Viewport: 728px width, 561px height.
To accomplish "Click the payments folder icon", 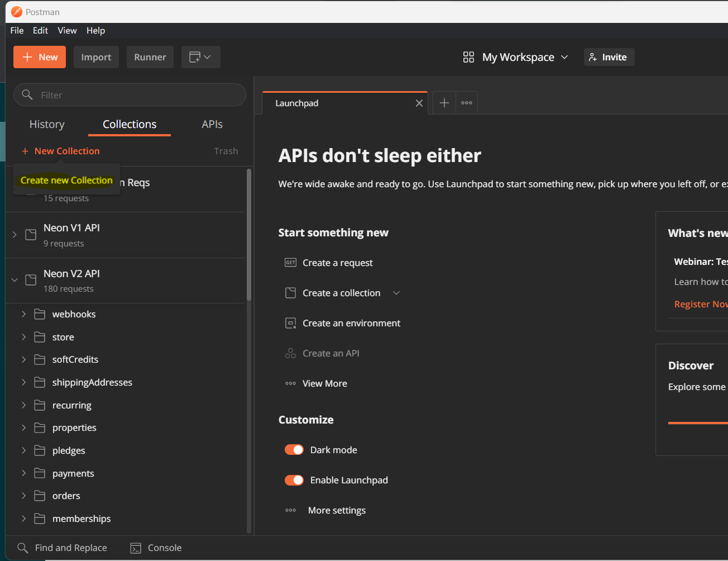I will tap(40, 473).
